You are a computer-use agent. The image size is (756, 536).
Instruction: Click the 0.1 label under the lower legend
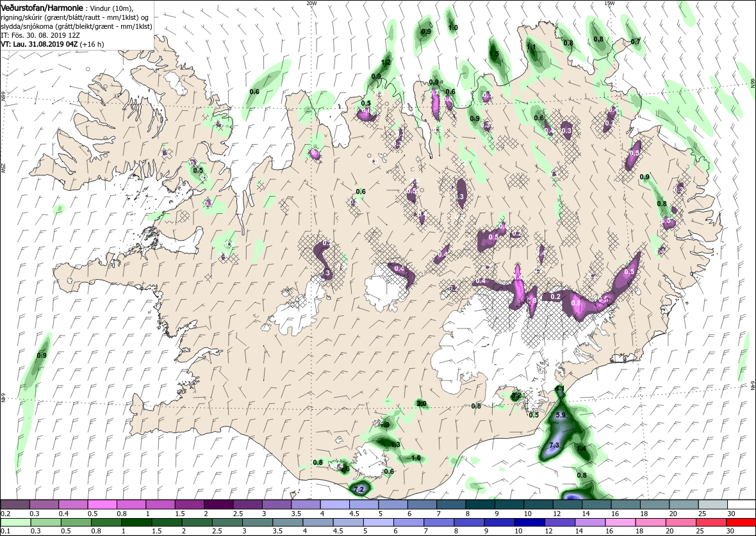coord(4,532)
